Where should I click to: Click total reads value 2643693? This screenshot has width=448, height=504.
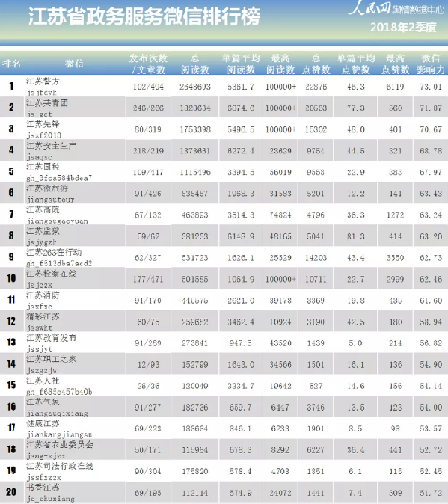pyautogui.click(x=194, y=87)
